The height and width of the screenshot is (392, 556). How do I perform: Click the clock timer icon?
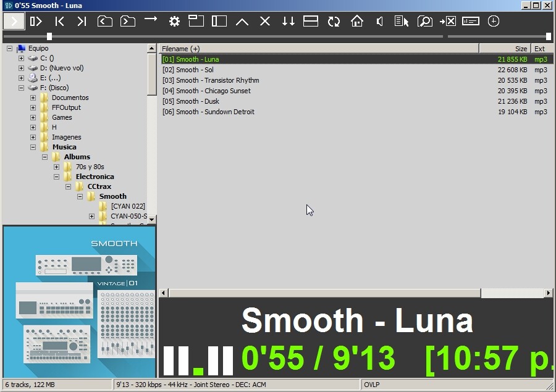coord(493,21)
